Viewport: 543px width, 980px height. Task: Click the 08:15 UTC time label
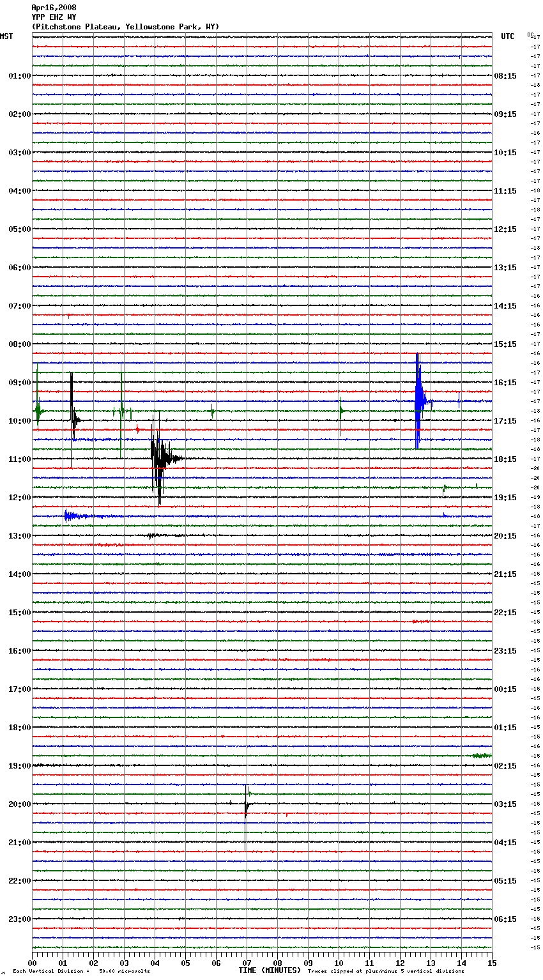(x=505, y=76)
